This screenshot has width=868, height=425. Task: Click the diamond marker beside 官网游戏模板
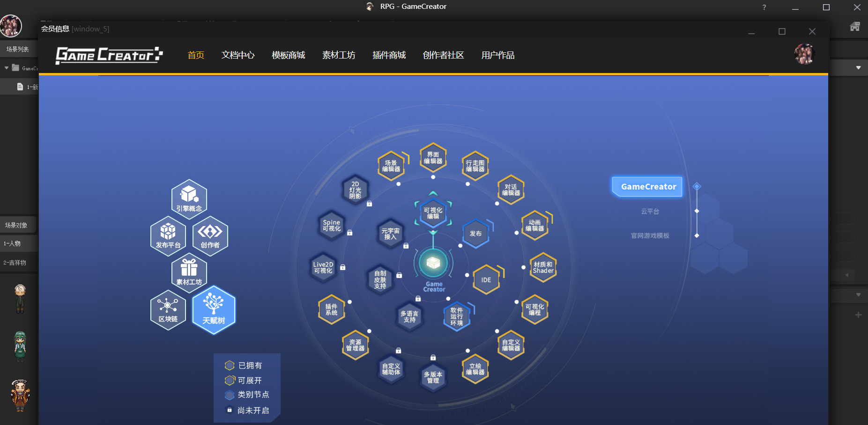[697, 235]
